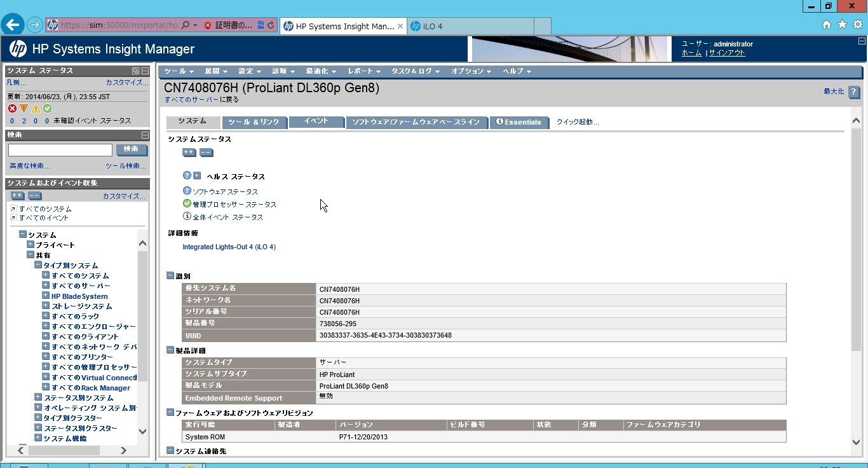The height and width of the screenshot is (468, 868).
Task: Refresh the page with the reload icon
Action: 271,25
